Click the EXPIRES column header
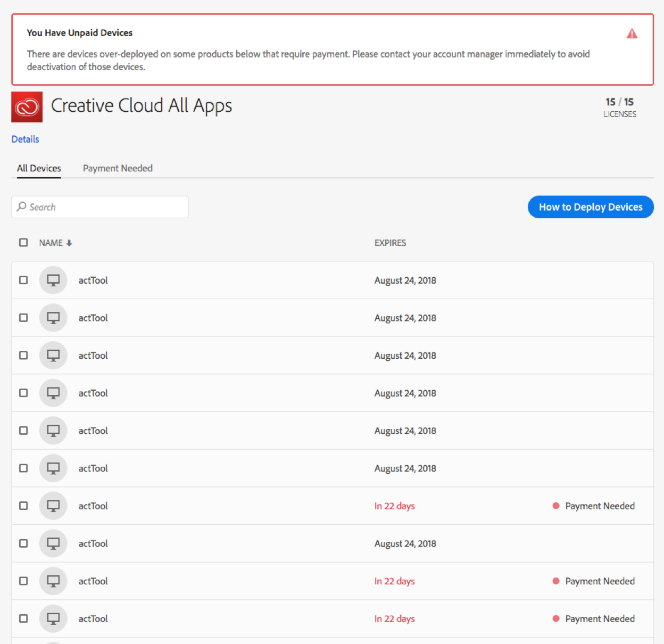The width and height of the screenshot is (664, 644). (390, 243)
